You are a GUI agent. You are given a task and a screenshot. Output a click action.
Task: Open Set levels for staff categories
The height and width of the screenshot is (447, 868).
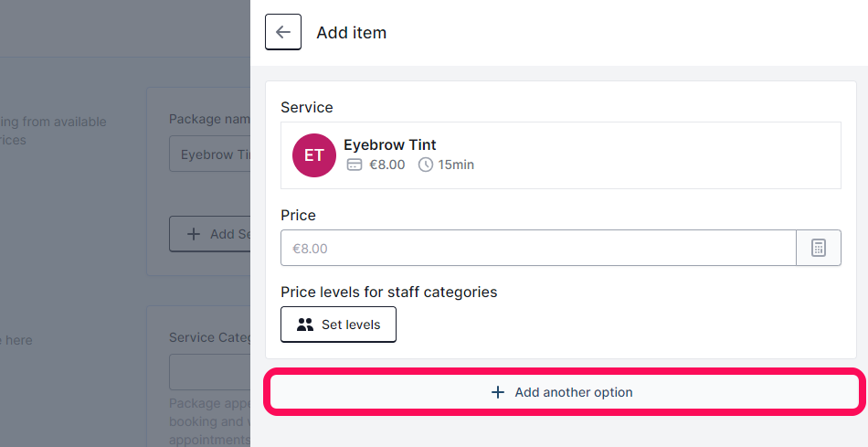[x=338, y=325]
